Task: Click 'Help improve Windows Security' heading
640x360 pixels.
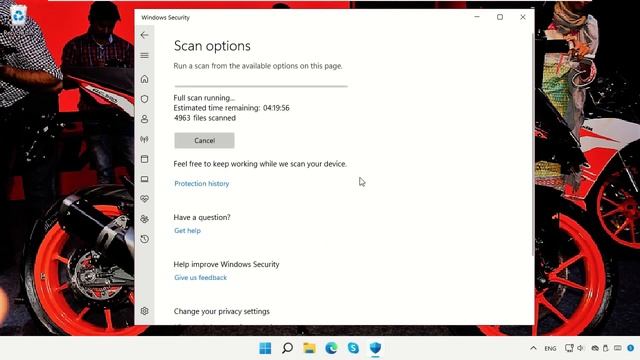Action: point(227,264)
